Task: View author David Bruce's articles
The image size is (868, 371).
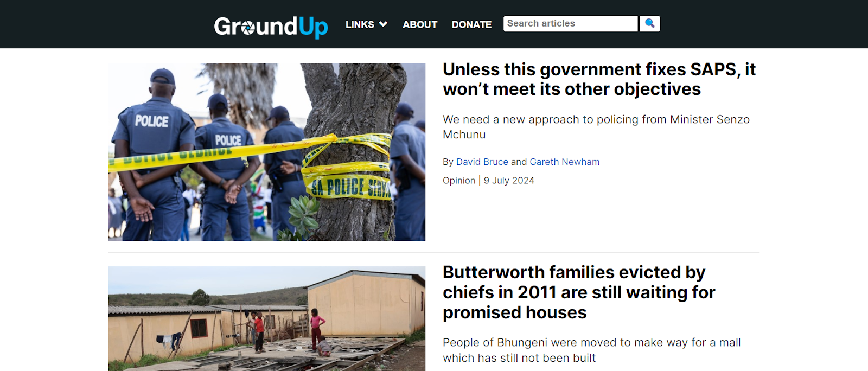Action: point(482,162)
